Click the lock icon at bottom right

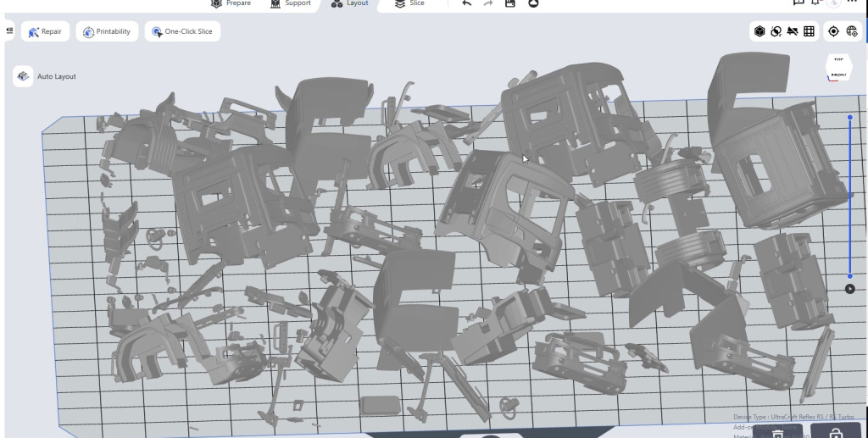tap(835, 433)
